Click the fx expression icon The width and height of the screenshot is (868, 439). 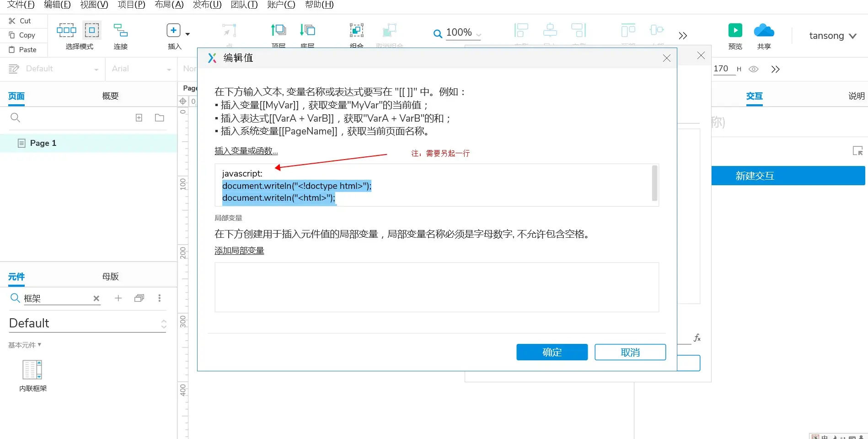point(697,338)
